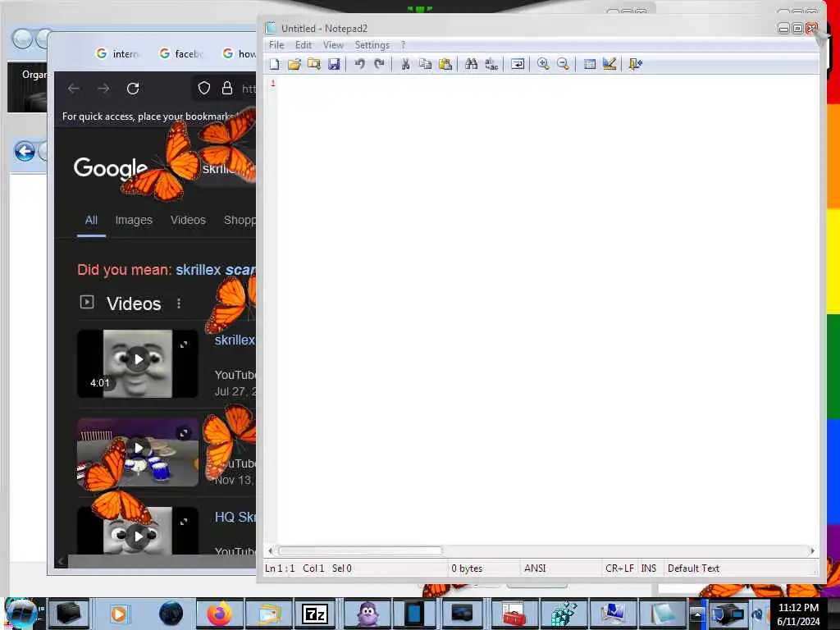Switch to the 'faceb' Firefox tab
Screen dimensions: 840x630
coord(180,53)
